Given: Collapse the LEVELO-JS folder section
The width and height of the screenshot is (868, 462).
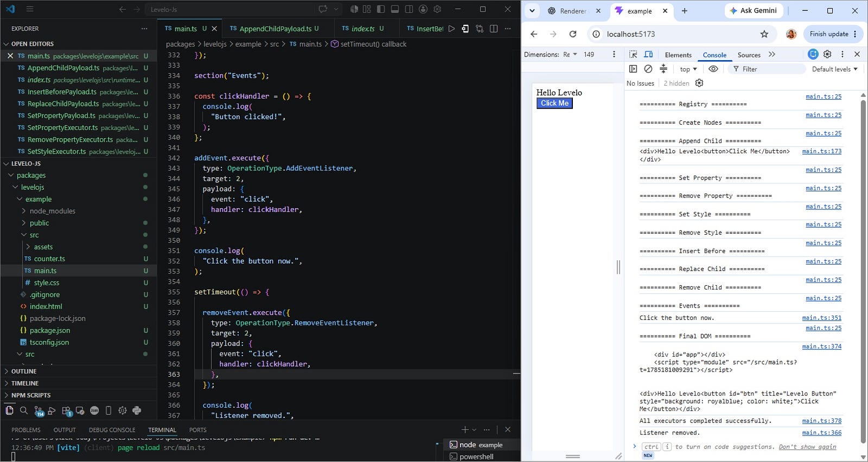Looking at the screenshot, I should pos(79,164).
